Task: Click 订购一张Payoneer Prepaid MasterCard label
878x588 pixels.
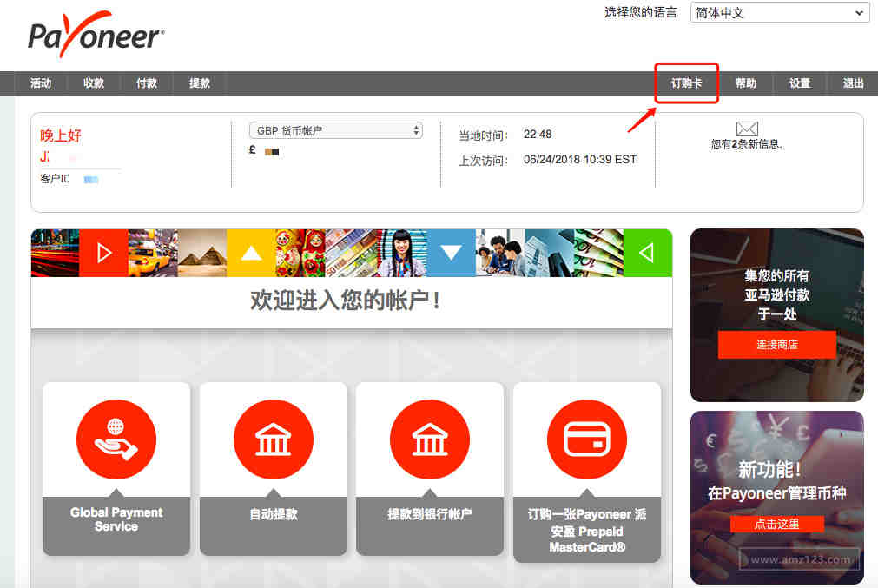Action: pyautogui.click(x=587, y=531)
